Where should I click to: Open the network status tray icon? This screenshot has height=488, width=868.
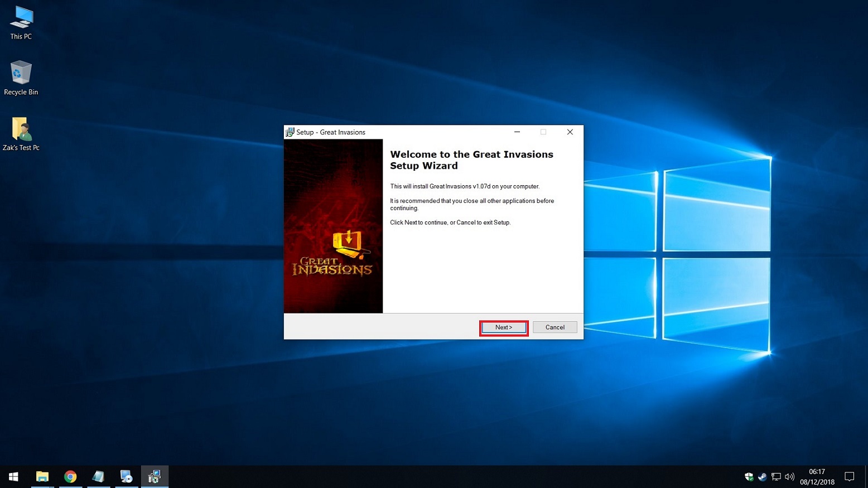pos(776,477)
